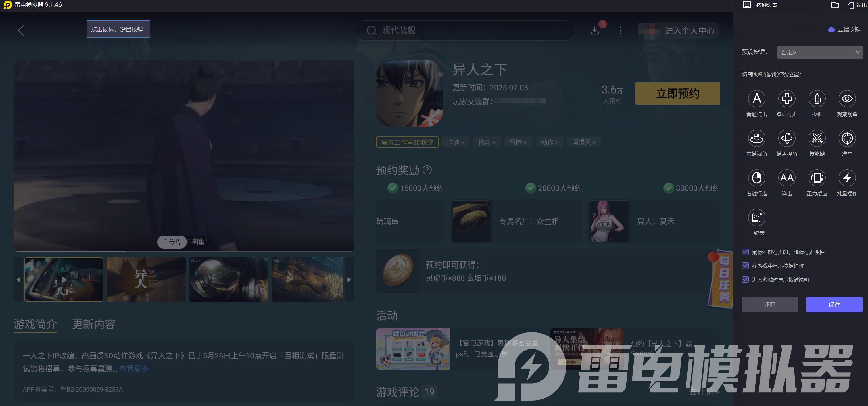This screenshot has height=406, width=868.
Task: Switch to the 更新内容 tab
Action: click(x=94, y=324)
